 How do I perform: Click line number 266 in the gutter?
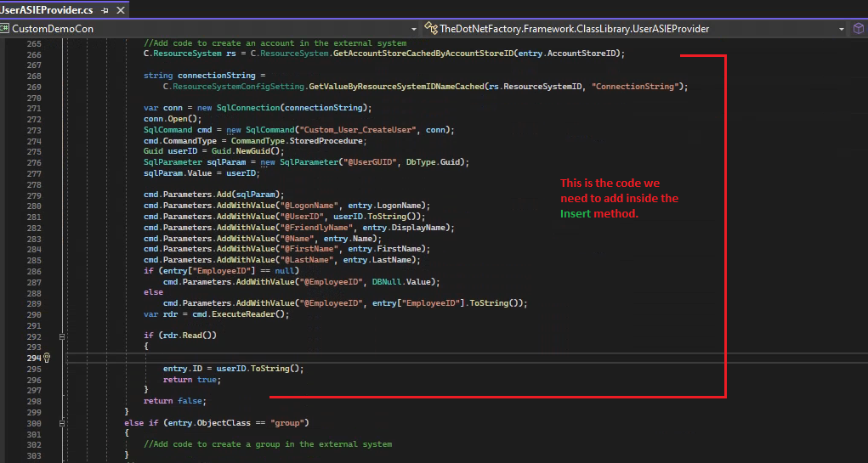(x=34, y=54)
